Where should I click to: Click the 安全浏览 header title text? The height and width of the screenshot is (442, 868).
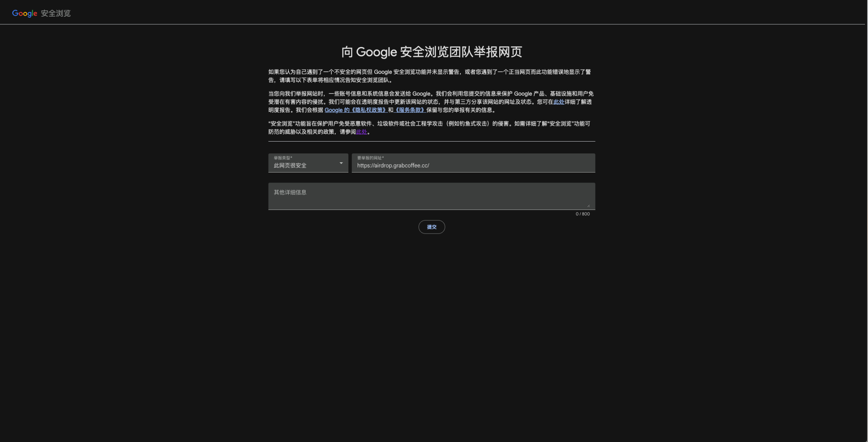click(55, 13)
